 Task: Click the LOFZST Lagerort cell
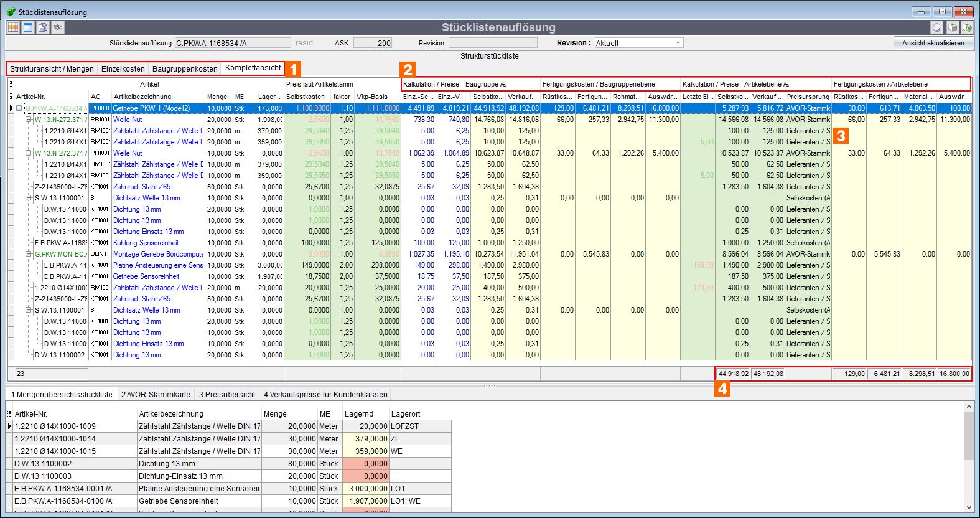point(420,426)
